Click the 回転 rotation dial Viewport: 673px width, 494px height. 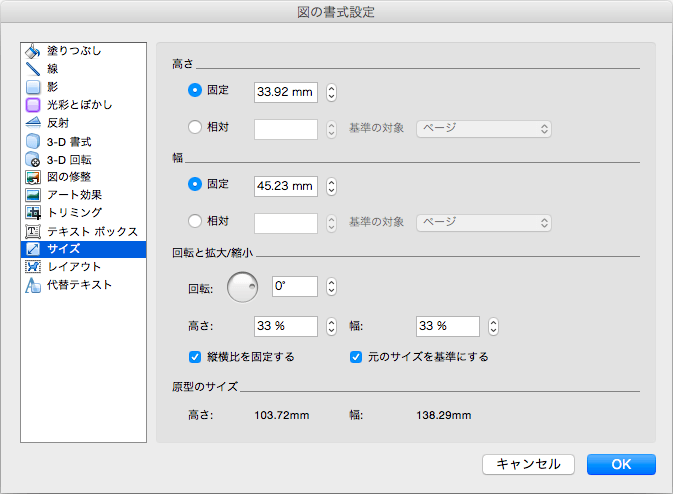[242, 287]
